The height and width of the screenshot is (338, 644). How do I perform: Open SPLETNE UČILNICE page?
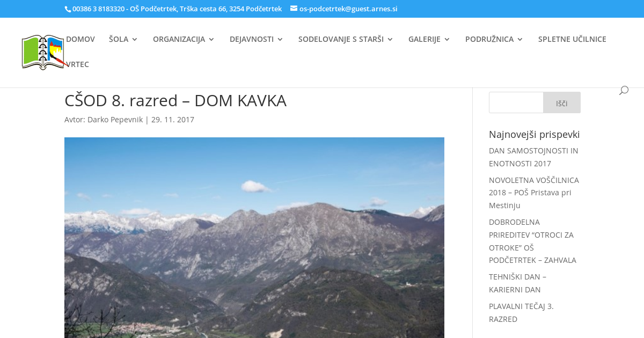pos(572,39)
